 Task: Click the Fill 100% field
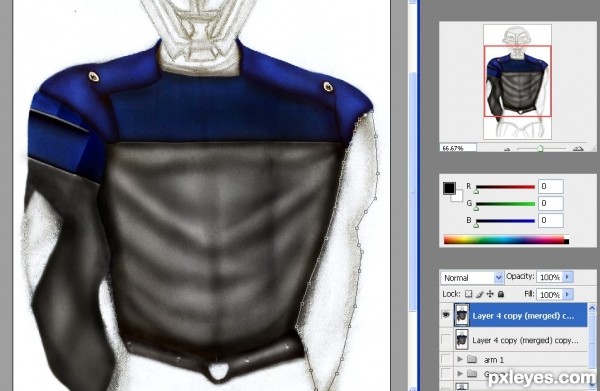pyautogui.click(x=549, y=294)
